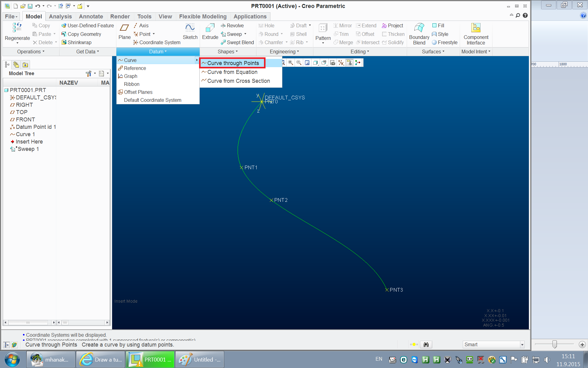
Task: Open the Flexible Modeling tab
Action: point(203,17)
